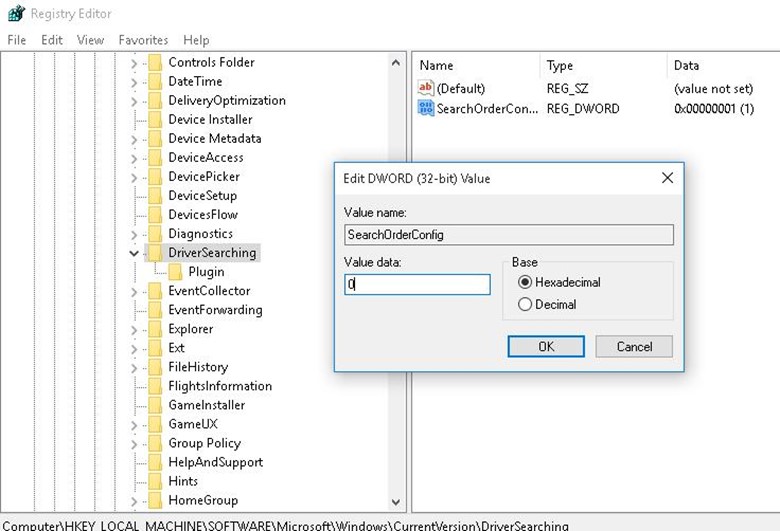This screenshot has height=531, width=780.
Task: Expand the Controls Folder key
Action: pyautogui.click(x=134, y=64)
